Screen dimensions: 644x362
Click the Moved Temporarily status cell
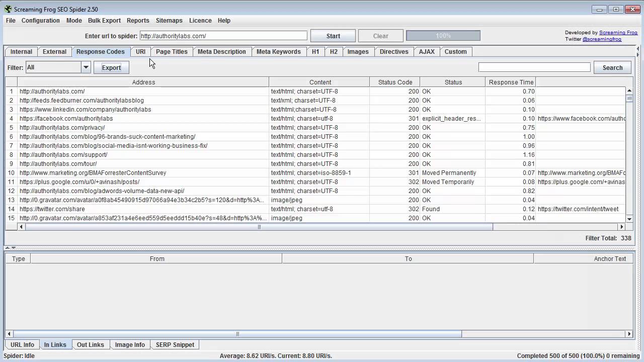(x=453, y=182)
